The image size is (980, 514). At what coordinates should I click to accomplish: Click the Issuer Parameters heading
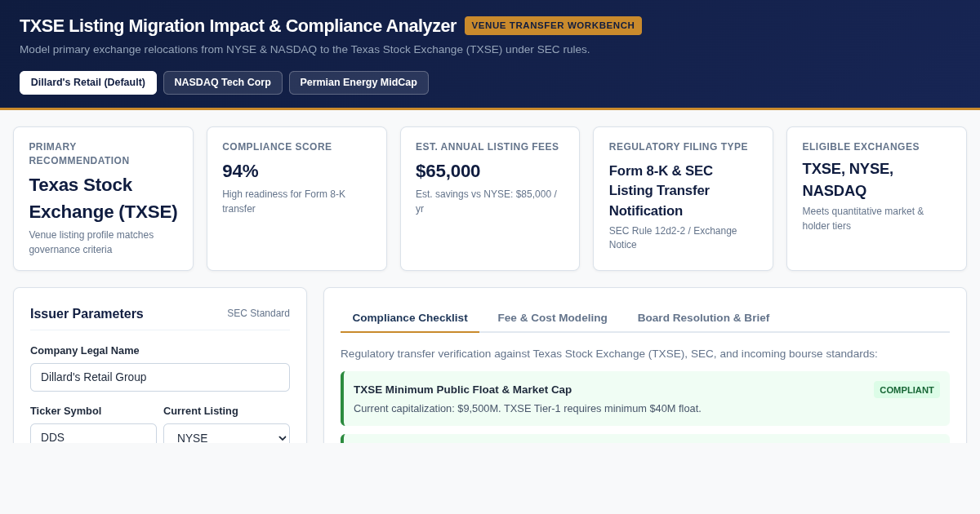(x=87, y=314)
